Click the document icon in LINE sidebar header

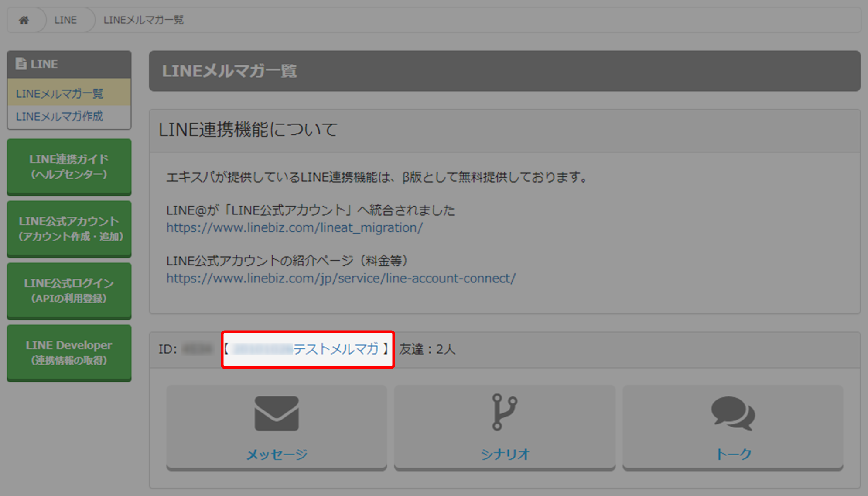click(21, 64)
